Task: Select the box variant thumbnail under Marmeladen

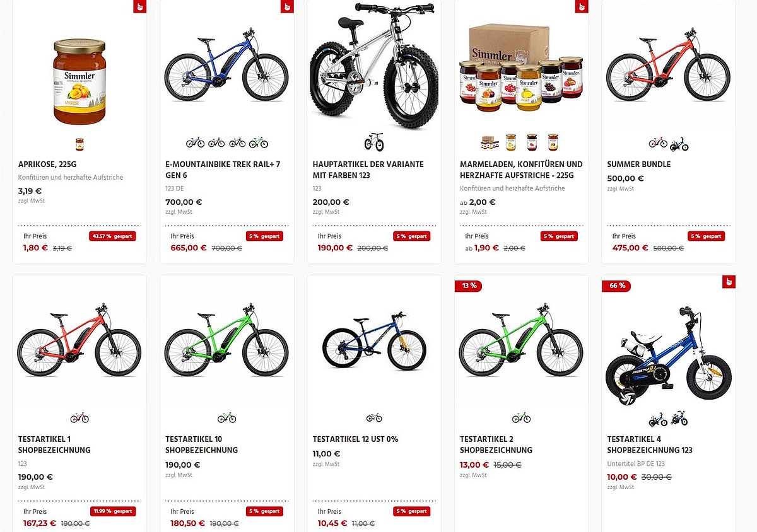Action: 490,142
